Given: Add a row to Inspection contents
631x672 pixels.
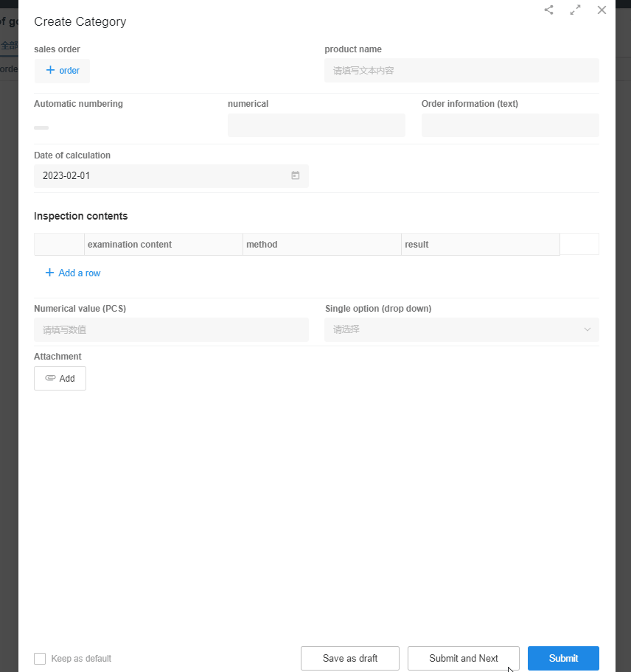Looking at the screenshot, I should click(x=73, y=273).
